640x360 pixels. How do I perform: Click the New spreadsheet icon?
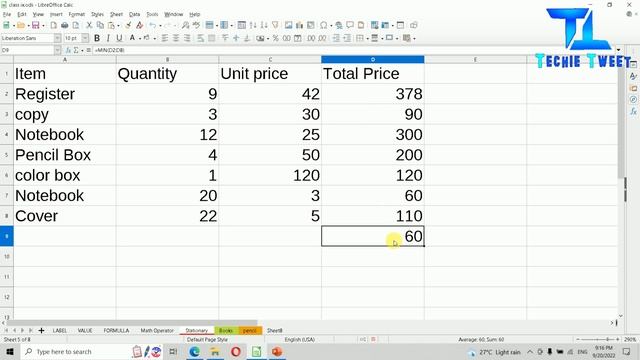[6, 25]
